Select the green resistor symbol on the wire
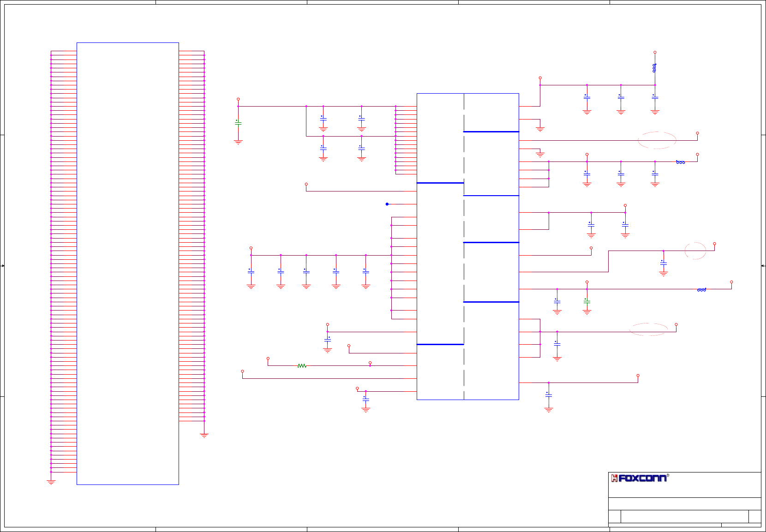 pos(302,365)
